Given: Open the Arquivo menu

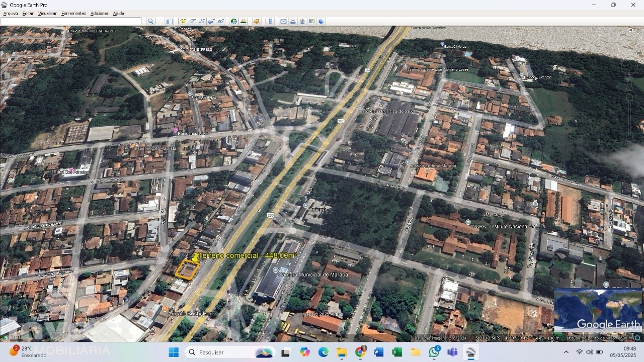Looking at the screenshot, I should 11,14.
